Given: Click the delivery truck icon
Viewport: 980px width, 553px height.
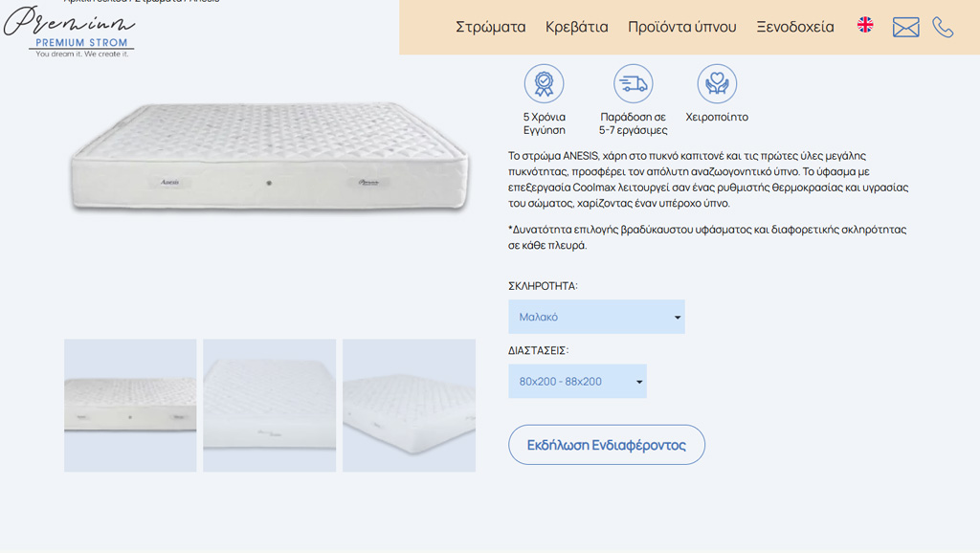Looking at the screenshot, I should (634, 84).
